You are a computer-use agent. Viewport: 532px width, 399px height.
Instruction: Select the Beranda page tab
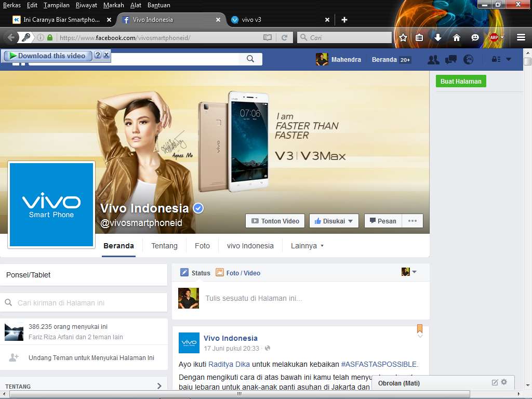(x=118, y=246)
